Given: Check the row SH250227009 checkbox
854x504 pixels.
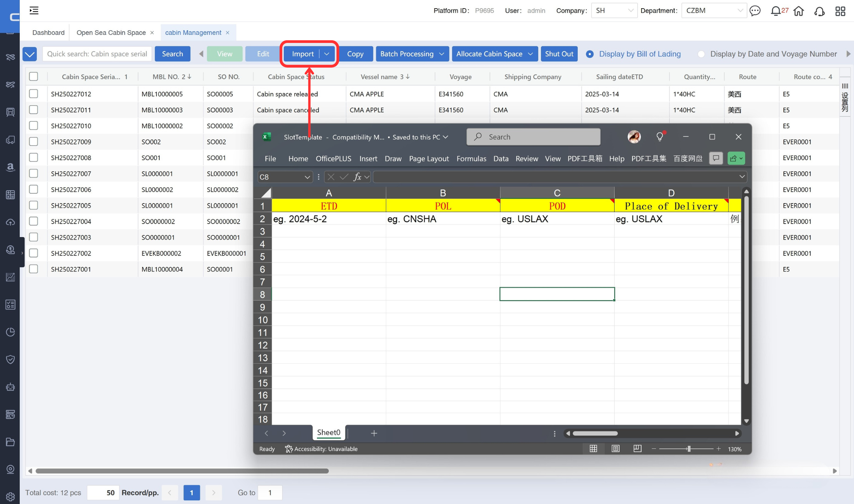Looking at the screenshot, I should [x=34, y=141].
